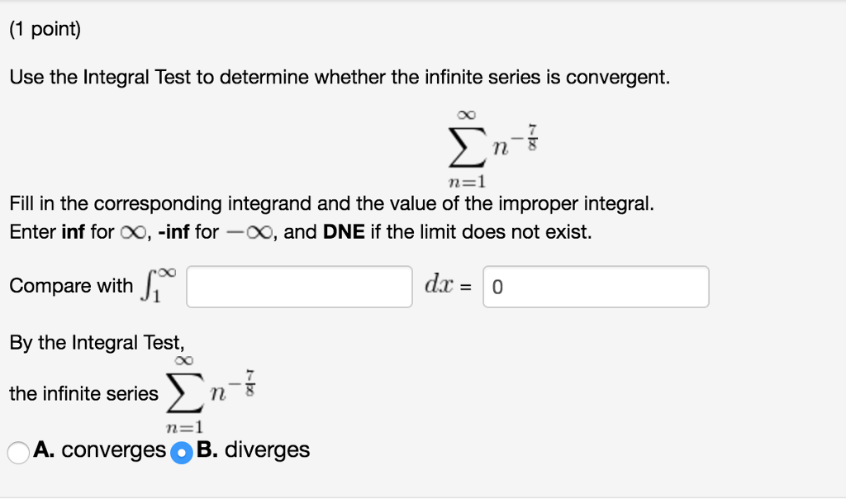The width and height of the screenshot is (846, 504).
Task: Select radio button A for converges
Action: pos(17,450)
